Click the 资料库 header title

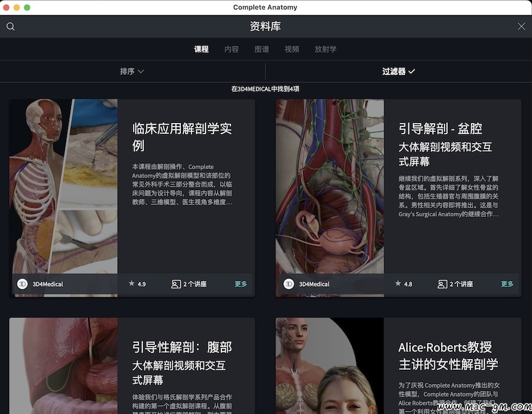[265, 27]
